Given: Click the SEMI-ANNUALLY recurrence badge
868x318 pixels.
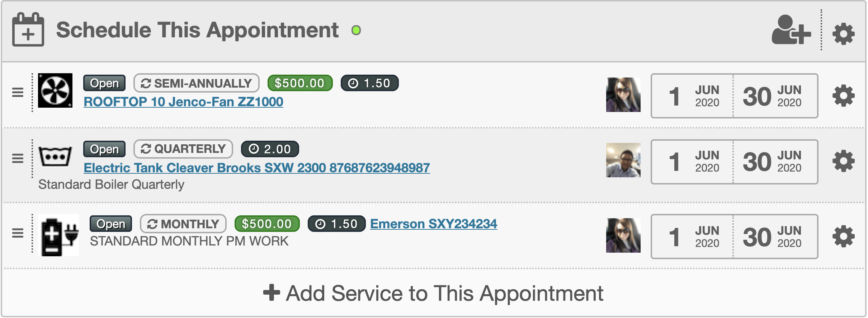Looking at the screenshot, I should pos(196,83).
